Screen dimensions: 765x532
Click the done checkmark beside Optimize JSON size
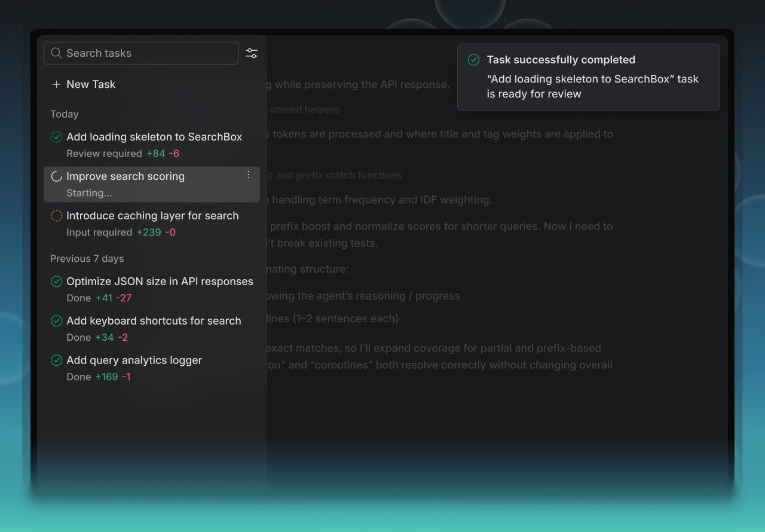tap(57, 281)
